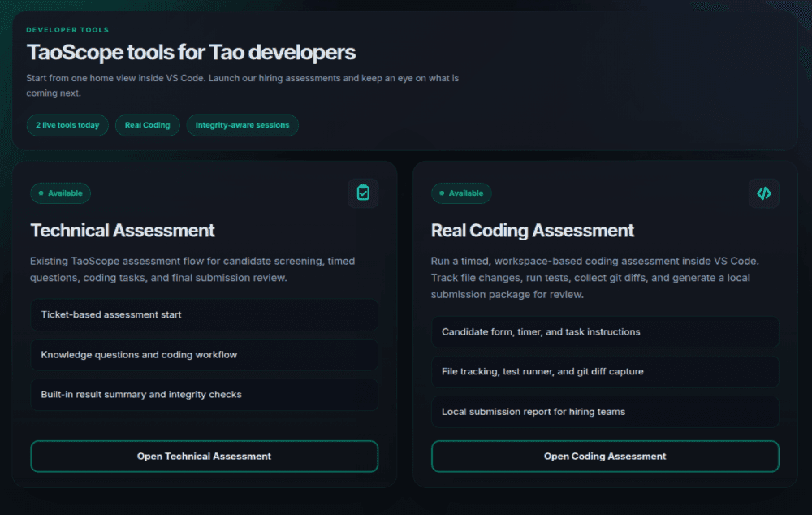
Task: Click 'TaoScope tools for Tao developers' title
Action: (x=191, y=52)
